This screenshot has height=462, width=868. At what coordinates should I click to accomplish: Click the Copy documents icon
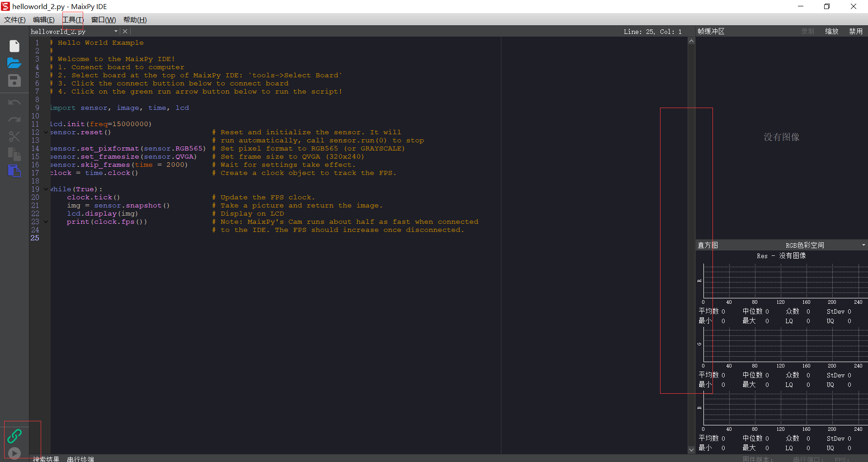pyautogui.click(x=14, y=154)
